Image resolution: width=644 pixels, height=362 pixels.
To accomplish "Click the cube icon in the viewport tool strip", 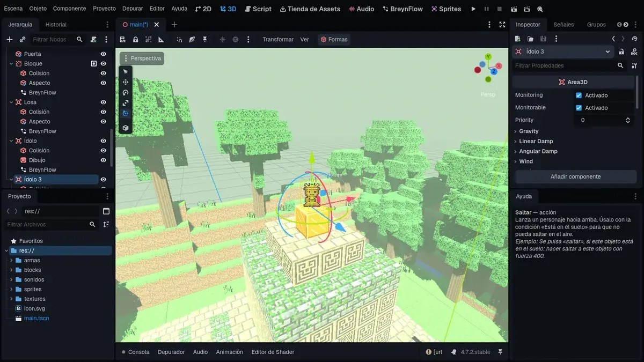I will click(126, 128).
